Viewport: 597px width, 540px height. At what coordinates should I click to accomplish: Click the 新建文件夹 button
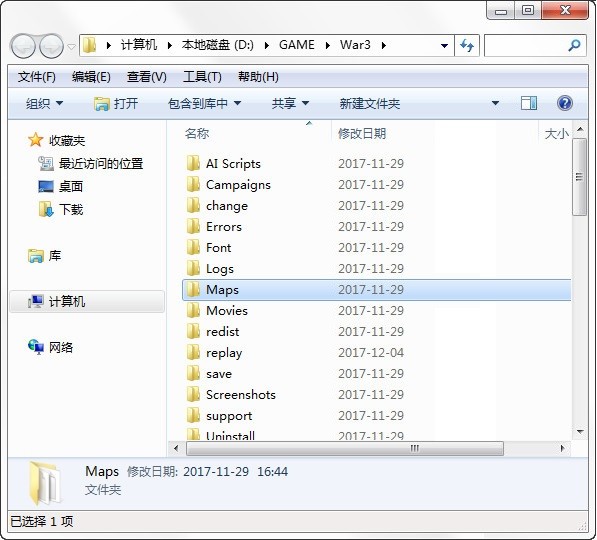370,103
